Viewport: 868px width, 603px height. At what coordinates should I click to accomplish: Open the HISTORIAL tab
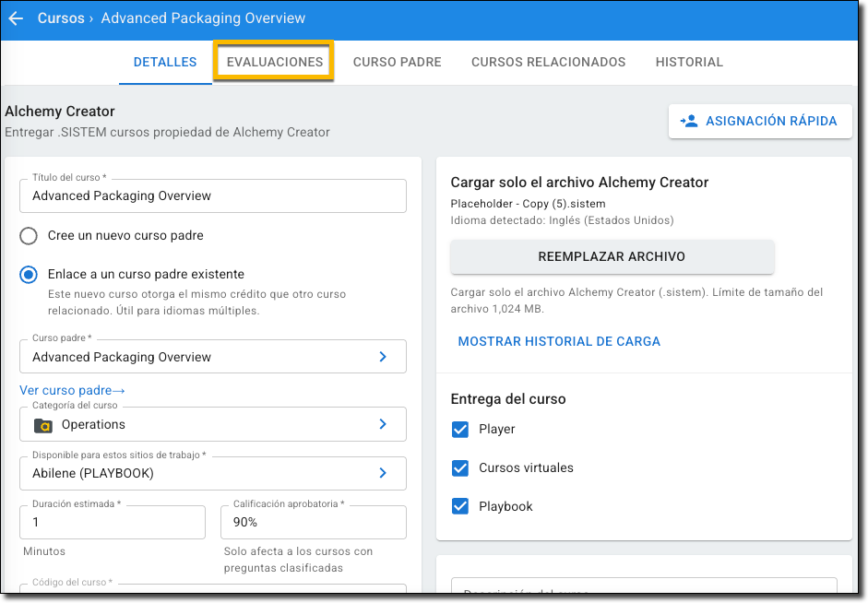[x=689, y=62]
